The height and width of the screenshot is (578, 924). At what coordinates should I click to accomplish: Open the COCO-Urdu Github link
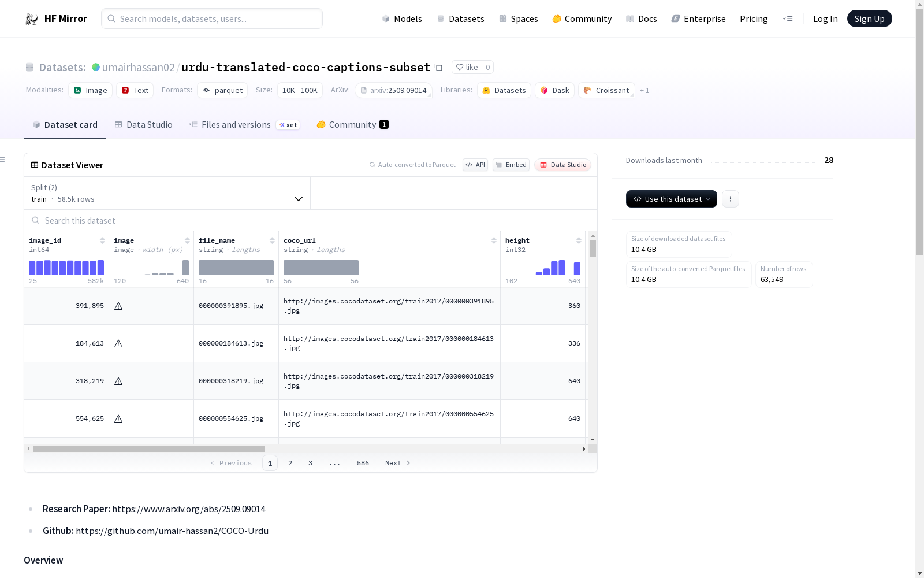tap(172, 531)
